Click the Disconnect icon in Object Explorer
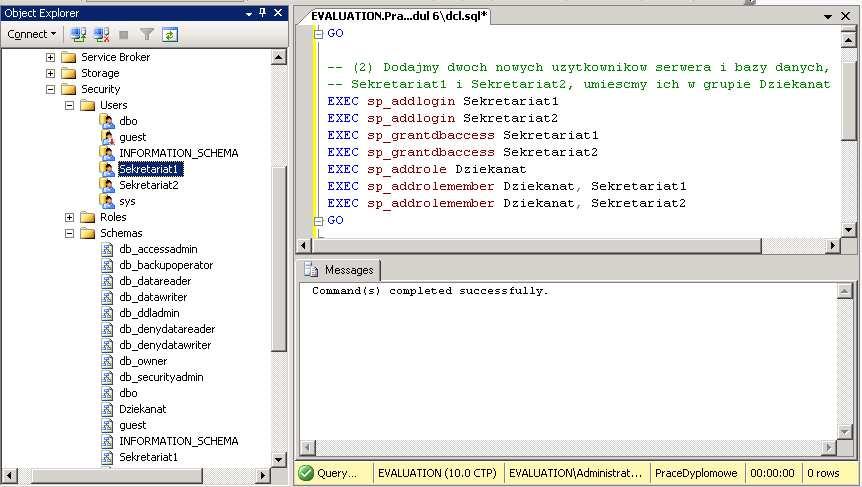This screenshot has height=487, width=862. coord(101,35)
